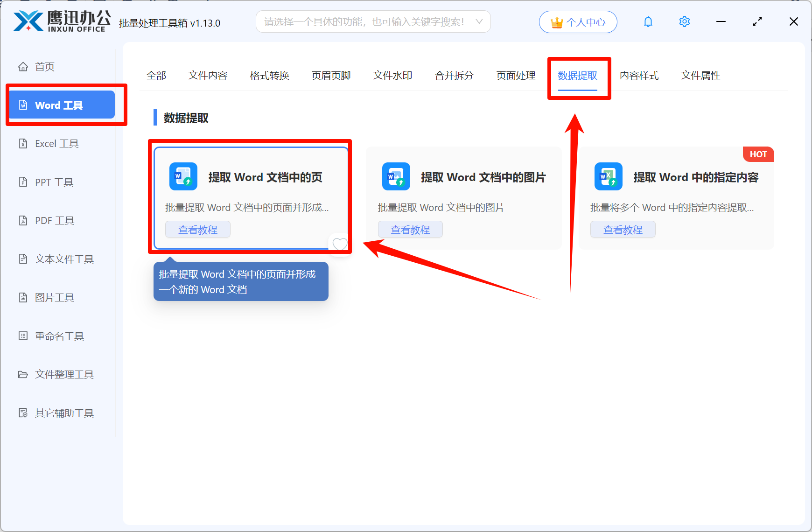This screenshot has width=812, height=532.
Task: Select the 数据提取 tab
Action: [577, 76]
